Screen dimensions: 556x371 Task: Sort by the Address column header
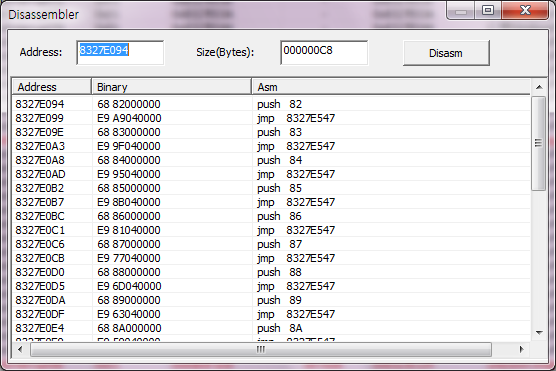tap(52, 87)
